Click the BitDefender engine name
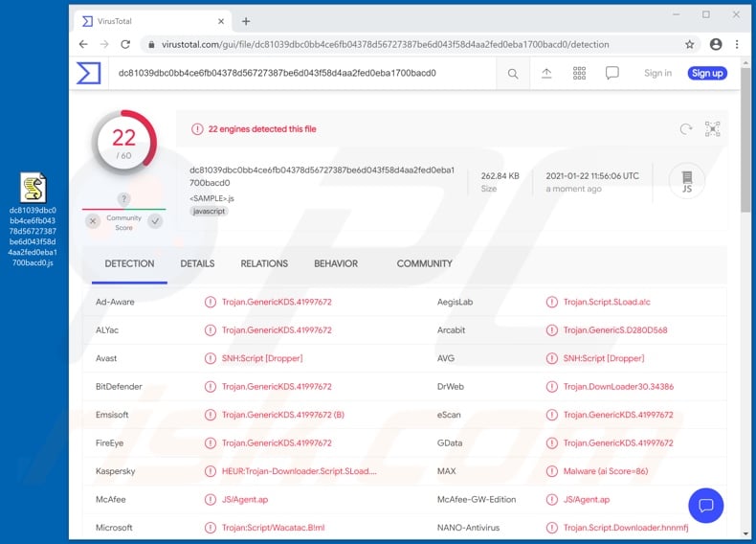This screenshot has height=544, width=756. 119,387
